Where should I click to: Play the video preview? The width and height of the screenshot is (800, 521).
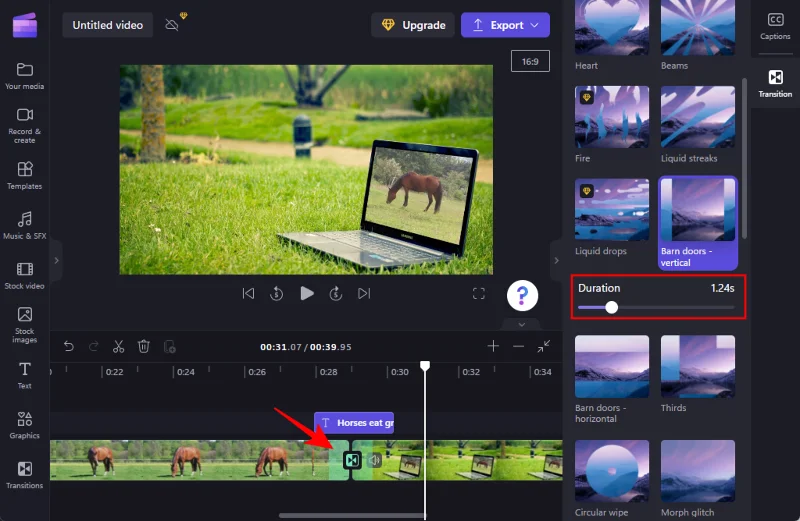[307, 293]
